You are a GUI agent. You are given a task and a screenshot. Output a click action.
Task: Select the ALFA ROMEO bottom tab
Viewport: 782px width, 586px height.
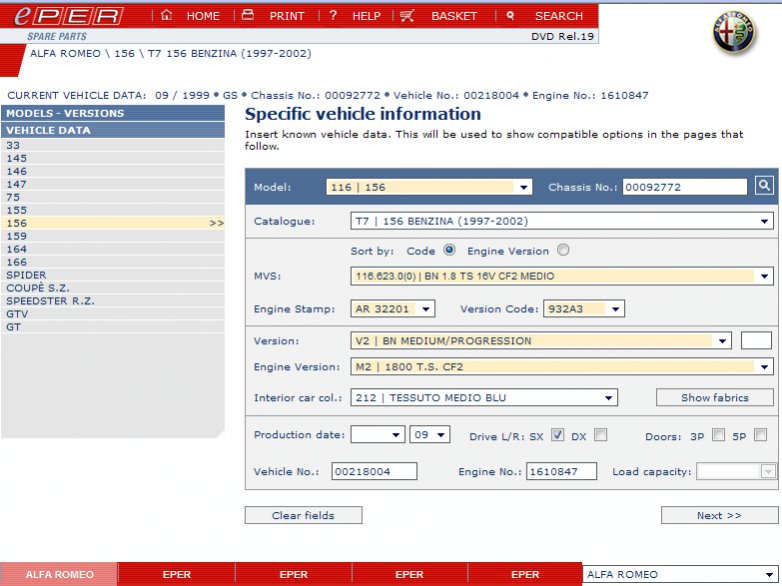coord(59,575)
